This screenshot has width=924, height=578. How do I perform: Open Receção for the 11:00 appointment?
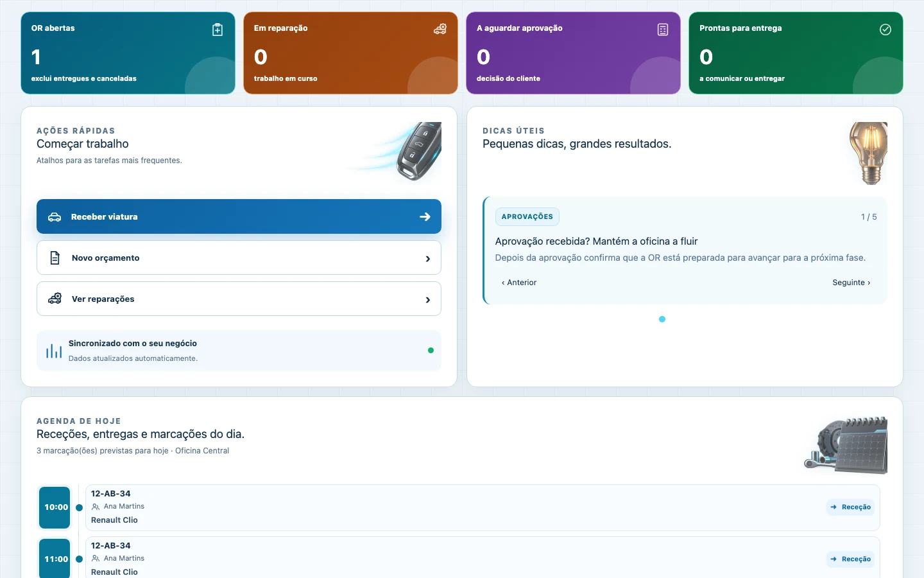pyautogui.click(x=851, y=559)
